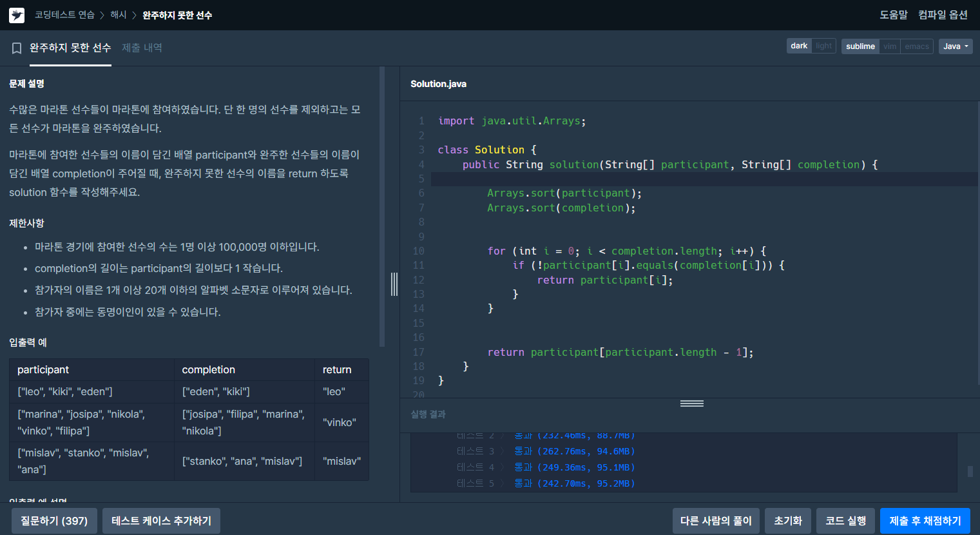Select vim key binding mode
Screen dimensions: 980x535
point(890,46)
